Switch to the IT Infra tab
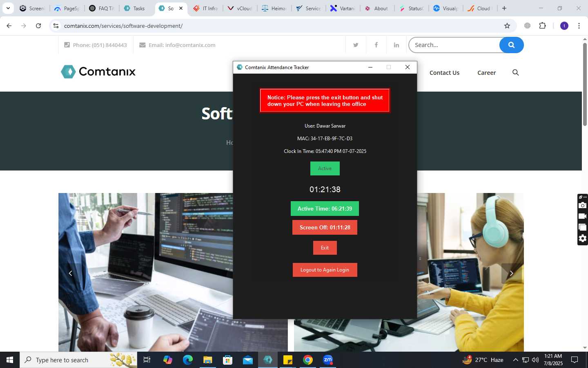 (x=206, y=8)
